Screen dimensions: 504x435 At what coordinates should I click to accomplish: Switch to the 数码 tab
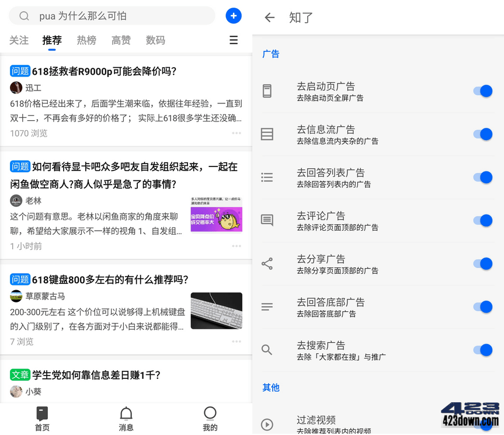155,40
